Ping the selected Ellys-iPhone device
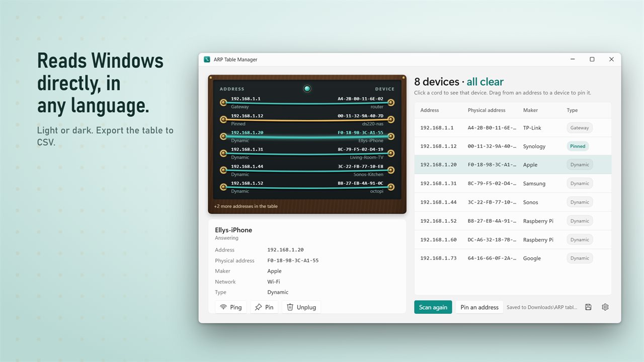Screen dimensions: 644x362 [x=231, y=307]
